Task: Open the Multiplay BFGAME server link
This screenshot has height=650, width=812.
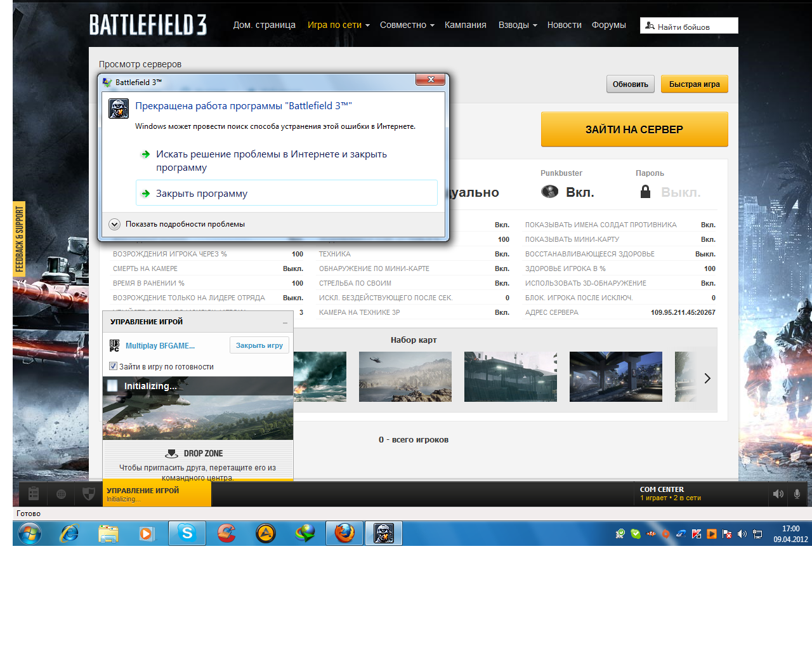Action: [x=160, y=346]
